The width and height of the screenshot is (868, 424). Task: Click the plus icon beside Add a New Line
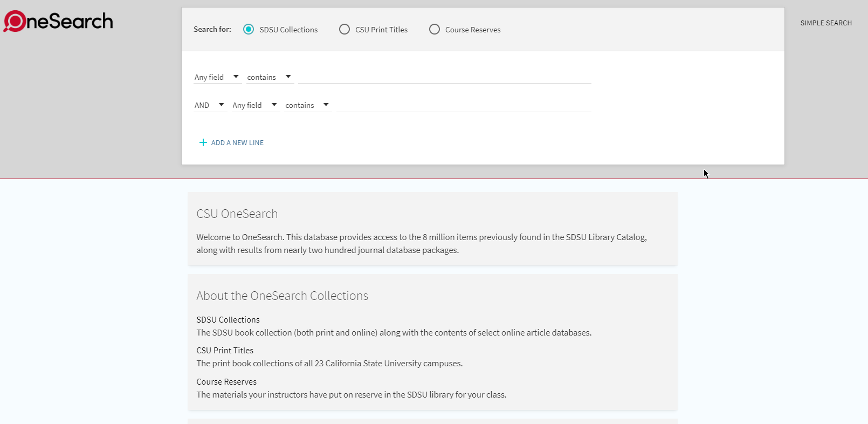(x=203, y=142)
